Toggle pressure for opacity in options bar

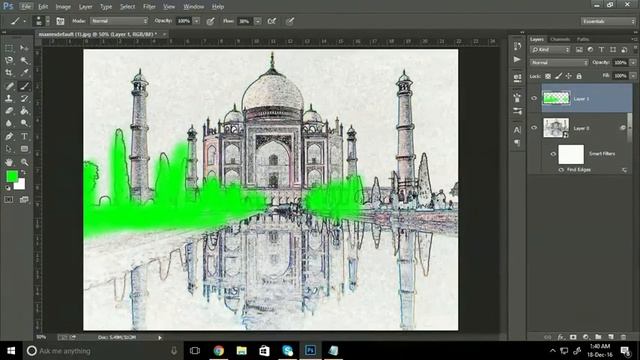[211, 21]
